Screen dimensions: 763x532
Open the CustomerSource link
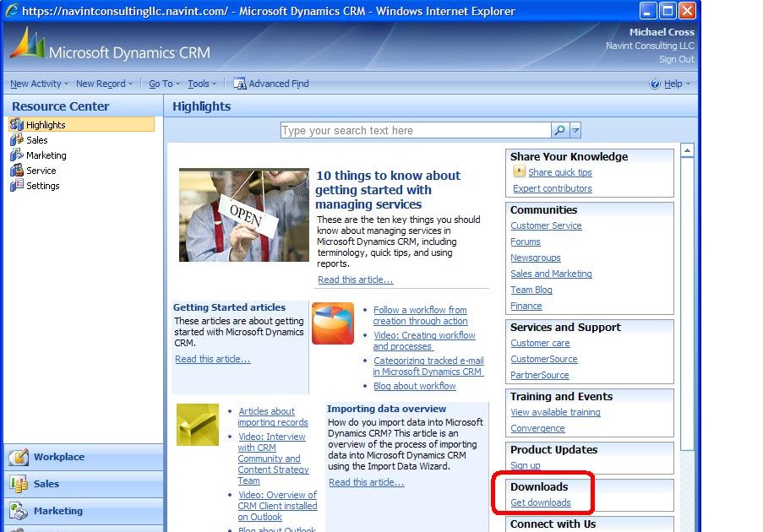click(x=544, y=359)
